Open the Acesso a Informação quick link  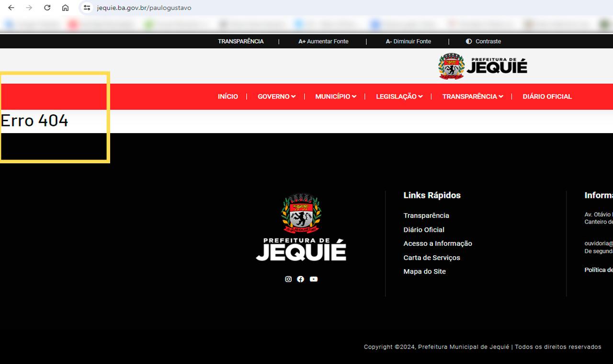tap(437, 244)
